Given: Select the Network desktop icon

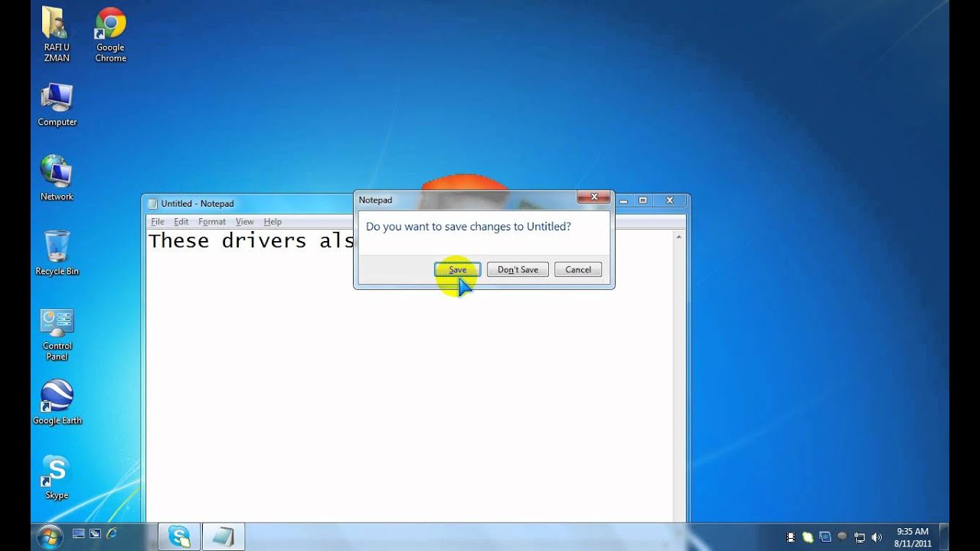Looking at the screenshot, I should pos(57,178).
